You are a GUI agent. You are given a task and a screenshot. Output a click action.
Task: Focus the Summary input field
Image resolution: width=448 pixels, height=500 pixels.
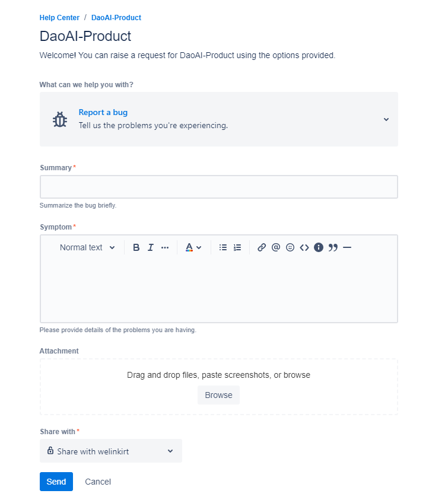[x=219, y=187]
